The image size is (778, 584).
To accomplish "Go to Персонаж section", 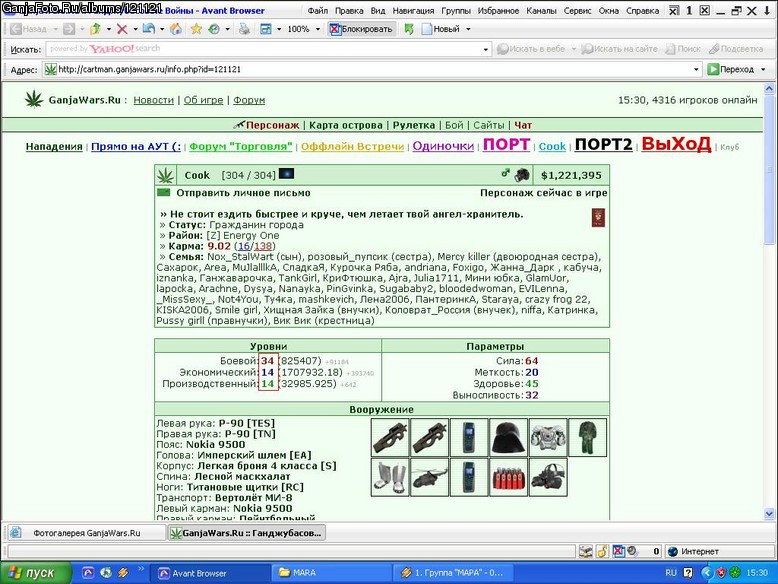I will tap(272, 125).
